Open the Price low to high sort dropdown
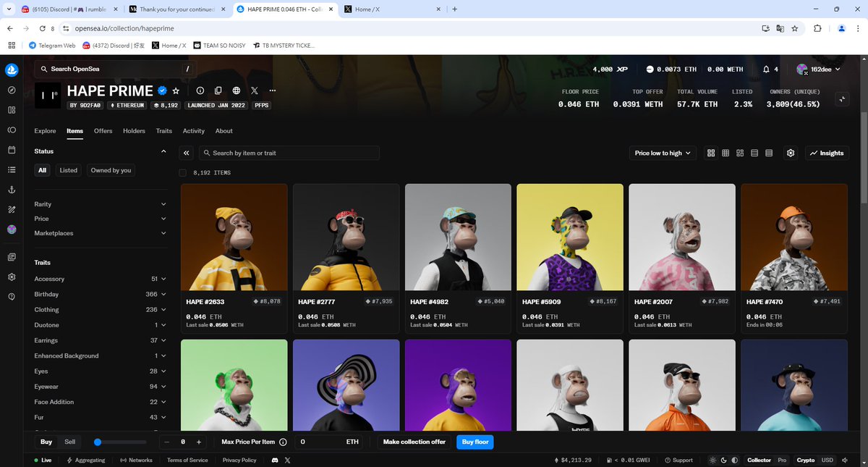This screenshot has height=467, width=868. point(663,153)
